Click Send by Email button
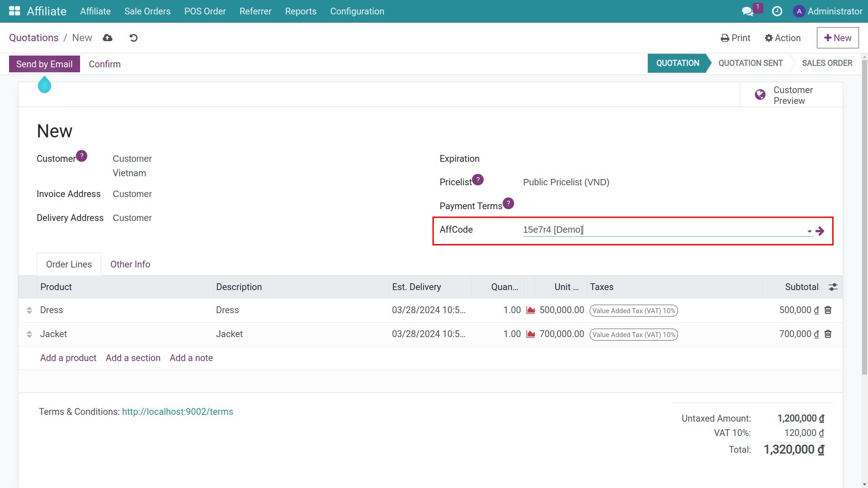The width and height of the screenshot is (868, 488). [x=44, y=64]
